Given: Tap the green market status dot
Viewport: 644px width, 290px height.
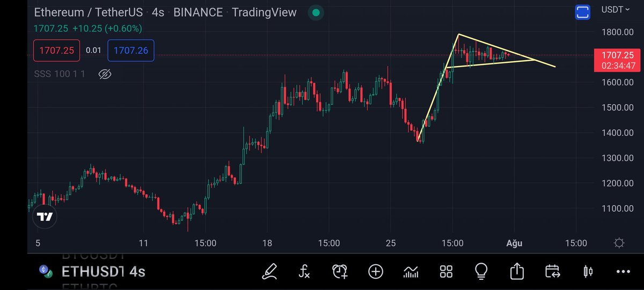Looking at the screenshot, I should pos(316,12).
